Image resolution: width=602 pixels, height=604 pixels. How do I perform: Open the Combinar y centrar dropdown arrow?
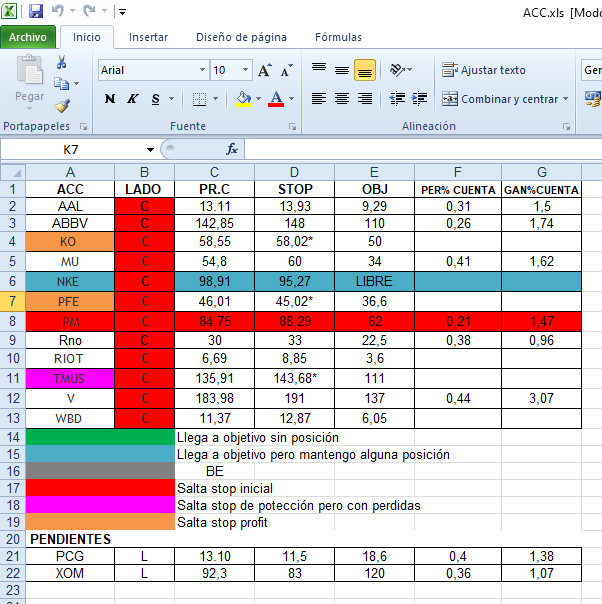click(566, 99)
